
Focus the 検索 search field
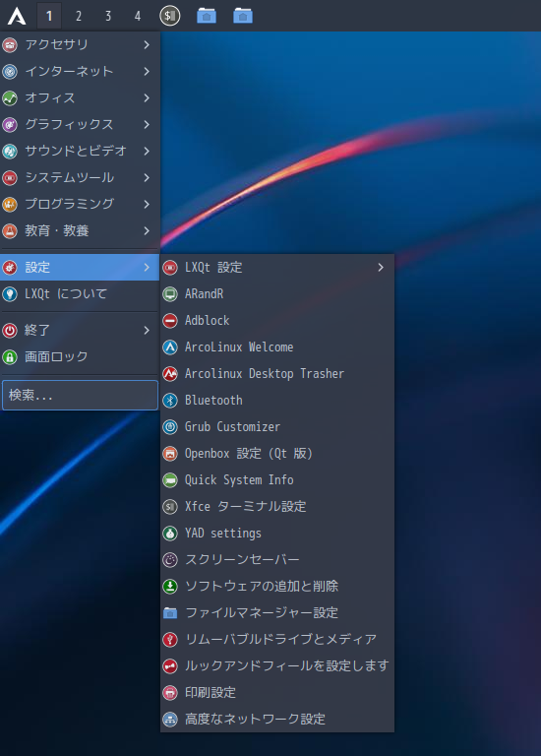point(80,396)
